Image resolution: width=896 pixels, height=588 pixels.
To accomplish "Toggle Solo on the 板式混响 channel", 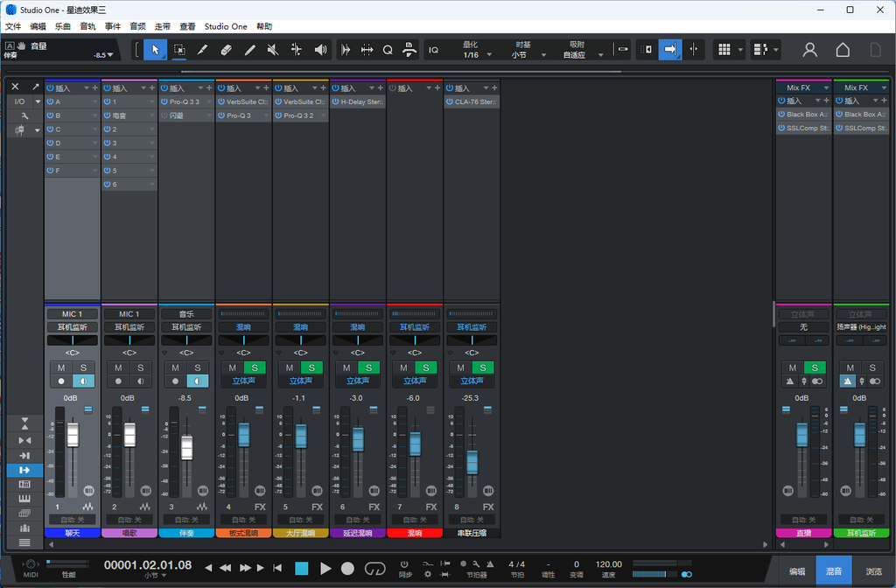I will tap(255, 367).
